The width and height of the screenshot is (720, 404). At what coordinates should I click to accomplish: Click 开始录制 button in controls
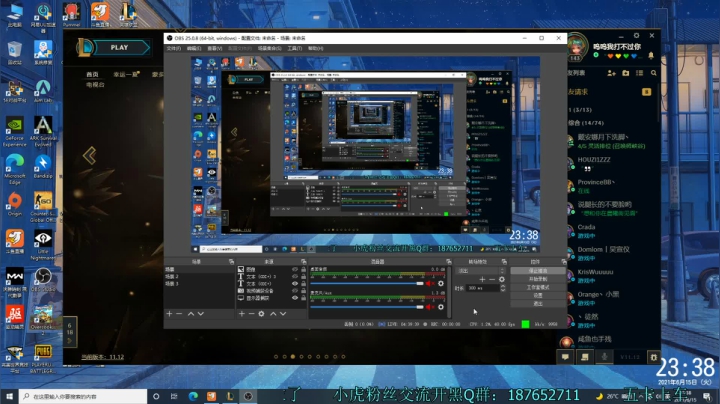coord(538,279)
